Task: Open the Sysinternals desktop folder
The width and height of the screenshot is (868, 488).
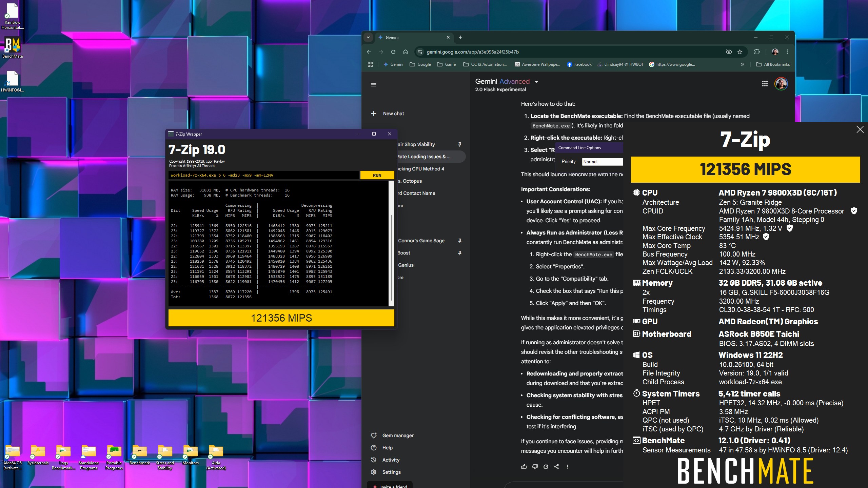Action: 38,455
